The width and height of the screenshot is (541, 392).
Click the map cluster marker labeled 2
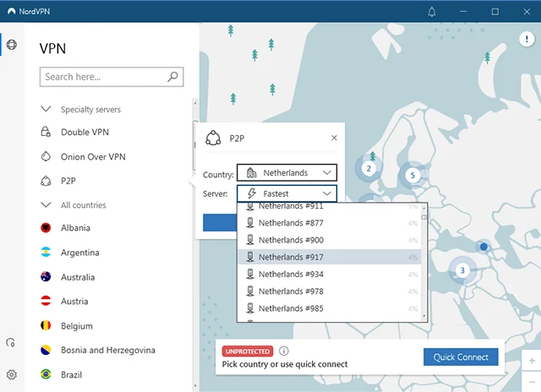click(x=369, y=168)
